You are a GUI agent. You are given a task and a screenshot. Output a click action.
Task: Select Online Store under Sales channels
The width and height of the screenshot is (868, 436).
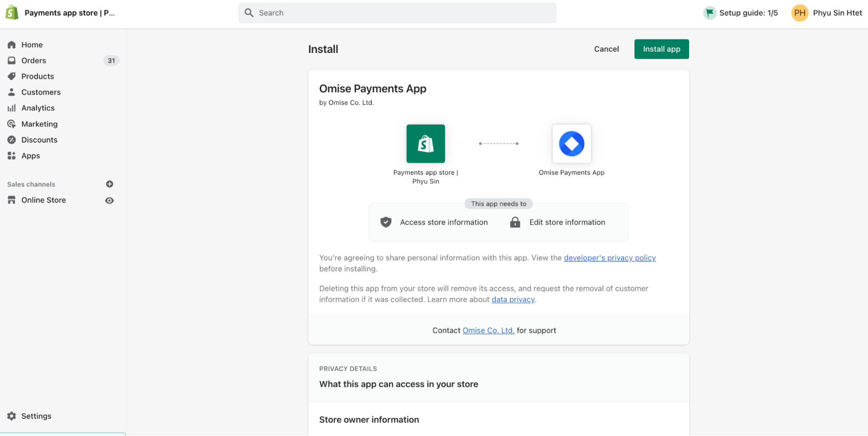43,200
